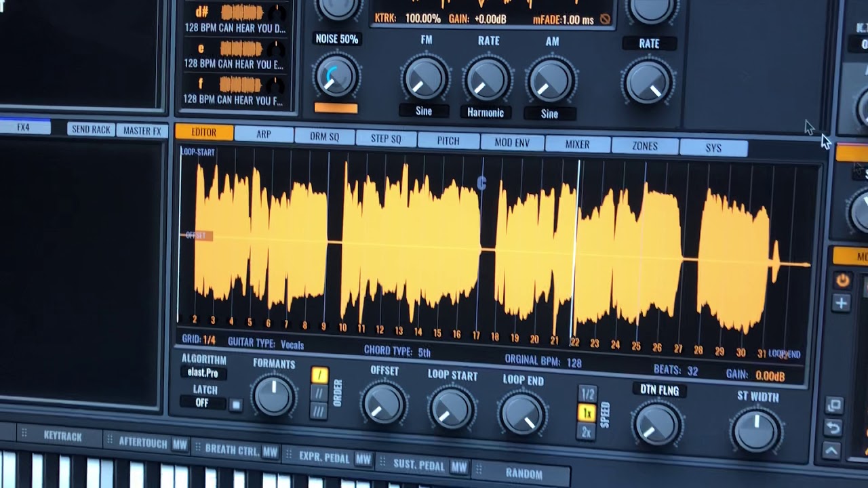Click the RANDOM mod source
868x488 pixels.
tap(524, 474)
